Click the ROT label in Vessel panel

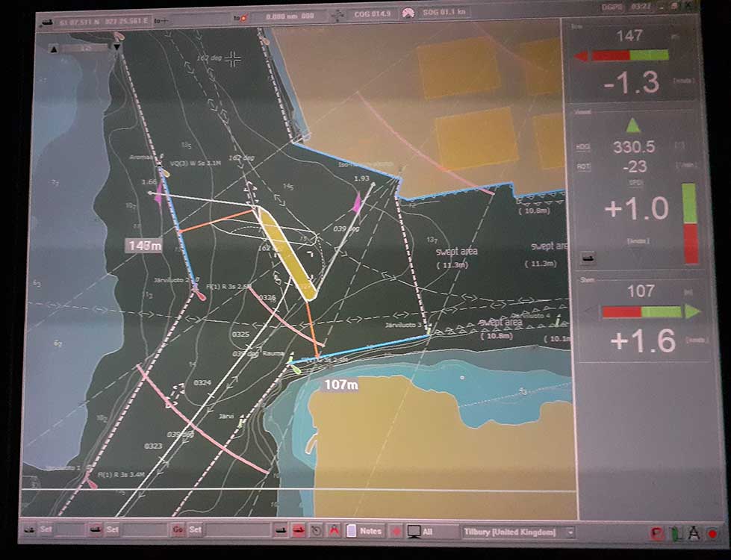point(584,167)
